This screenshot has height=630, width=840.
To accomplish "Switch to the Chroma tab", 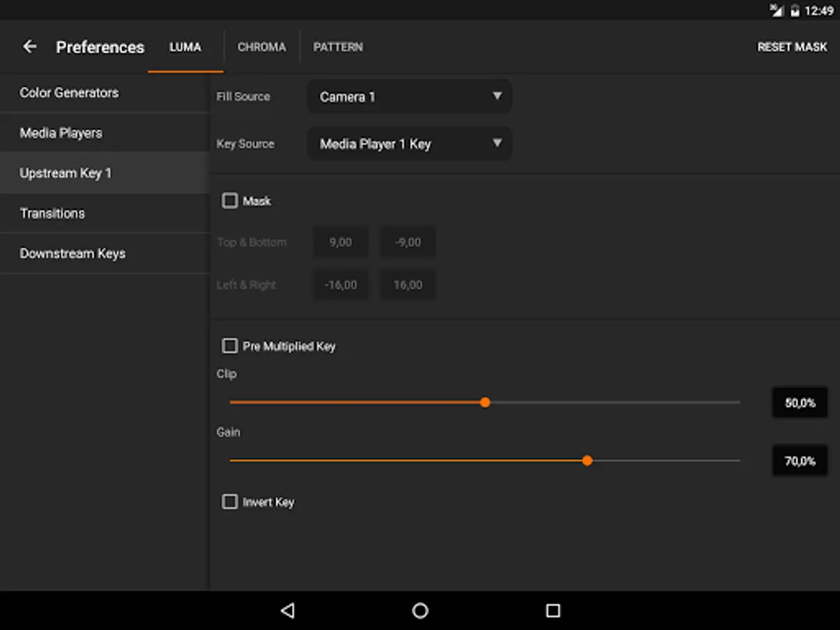I will point(261,47).
